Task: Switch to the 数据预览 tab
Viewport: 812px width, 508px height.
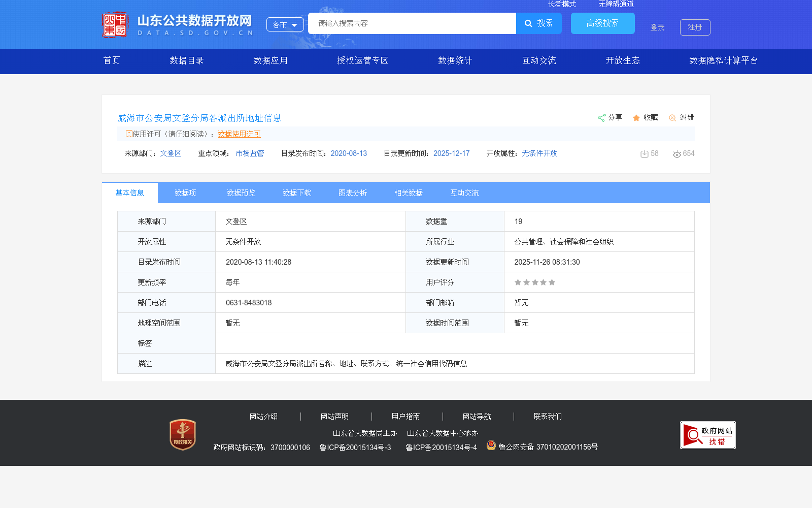Action: click(x=241, y=193)
